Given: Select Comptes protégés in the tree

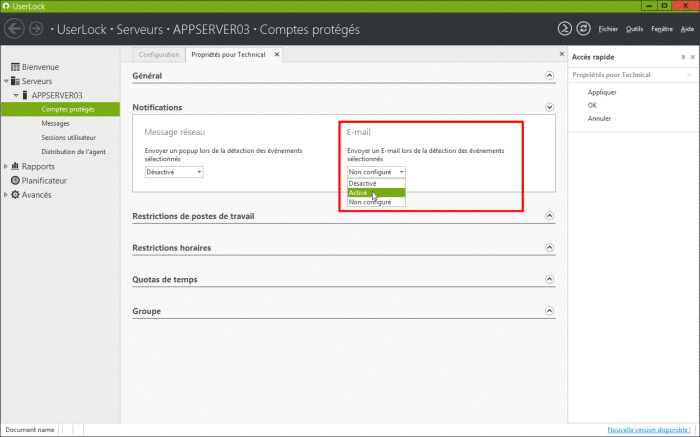Looking at the screenshot, I should pyautogui.click(x=60, y=109).
